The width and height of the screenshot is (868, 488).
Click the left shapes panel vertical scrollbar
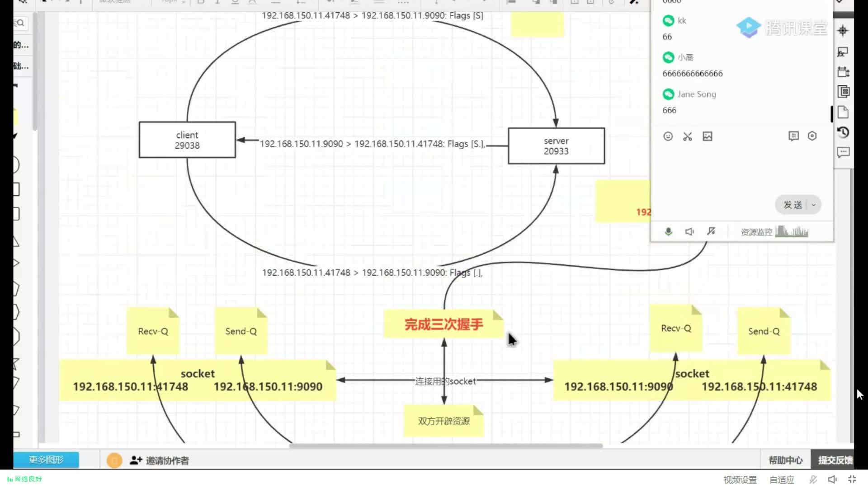35,71
